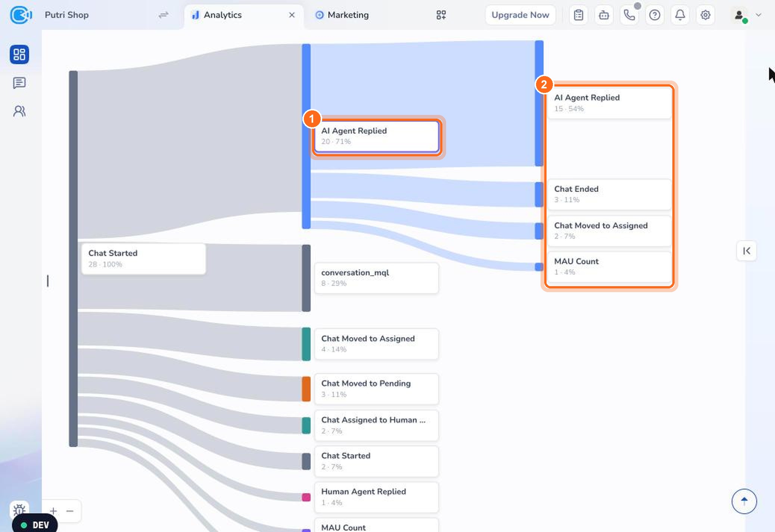Select the conversation_mql node card
The image size is (775, 532).
pyautogui.click(x=377, y=278)
